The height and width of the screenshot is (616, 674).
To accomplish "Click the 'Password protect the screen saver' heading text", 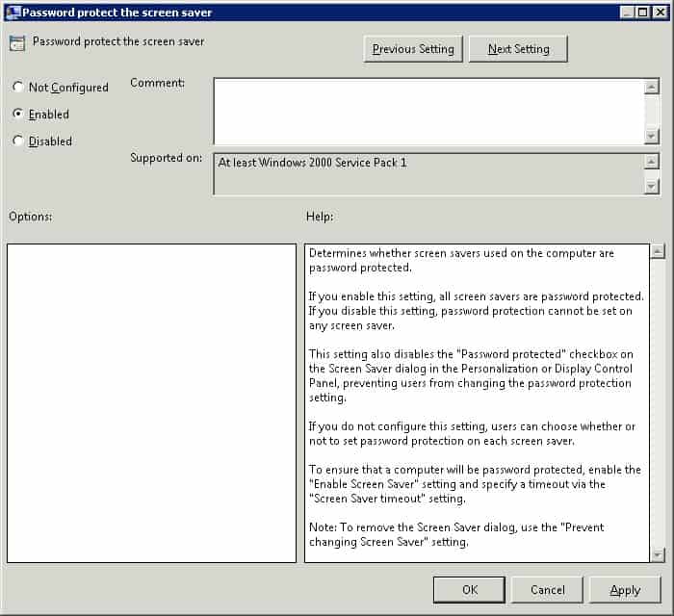I will [118, 41].
